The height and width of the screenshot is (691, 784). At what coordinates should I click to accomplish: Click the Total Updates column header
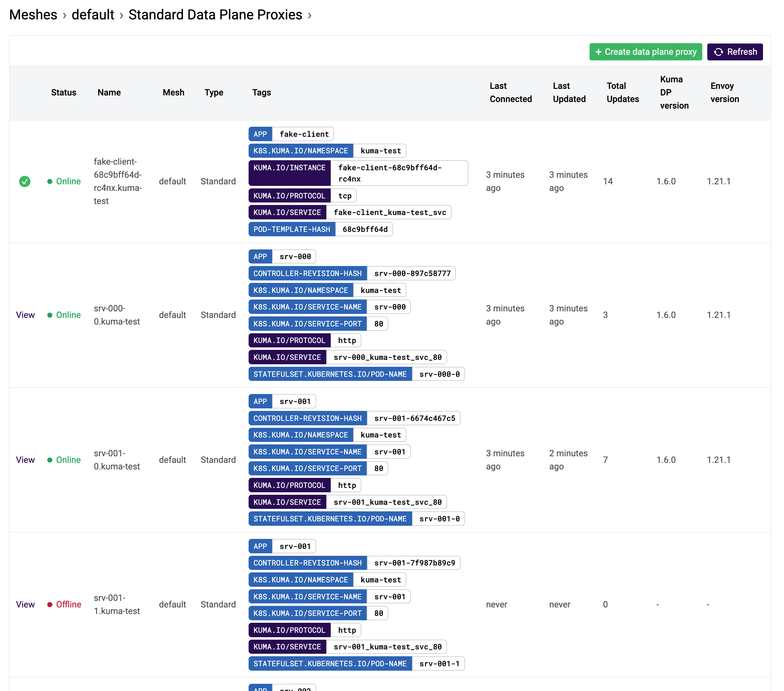pyautogui.click(x=622, y=92)
